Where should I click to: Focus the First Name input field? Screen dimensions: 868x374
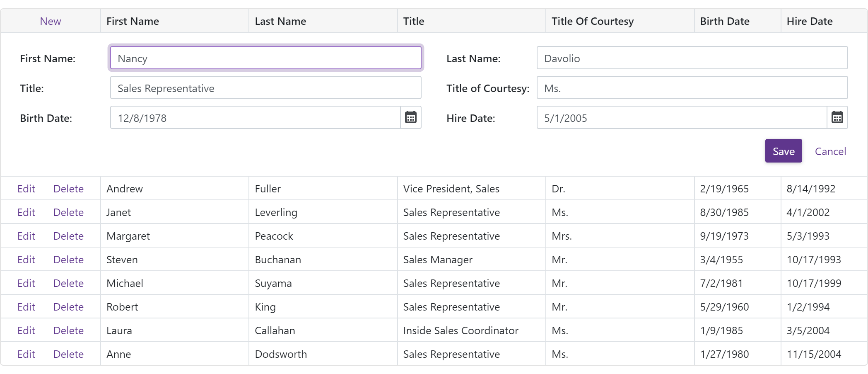click(x=265, y=58)
